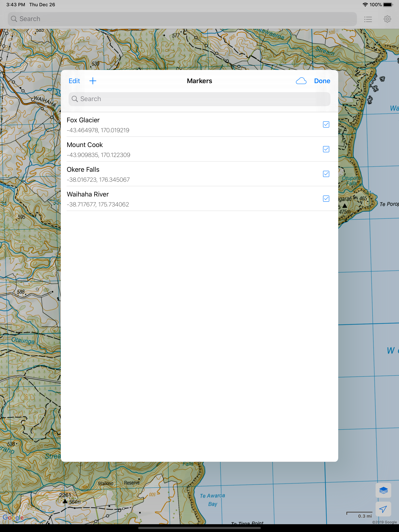
Task: Open settings gear icon
Action: [x=387, y=19]
